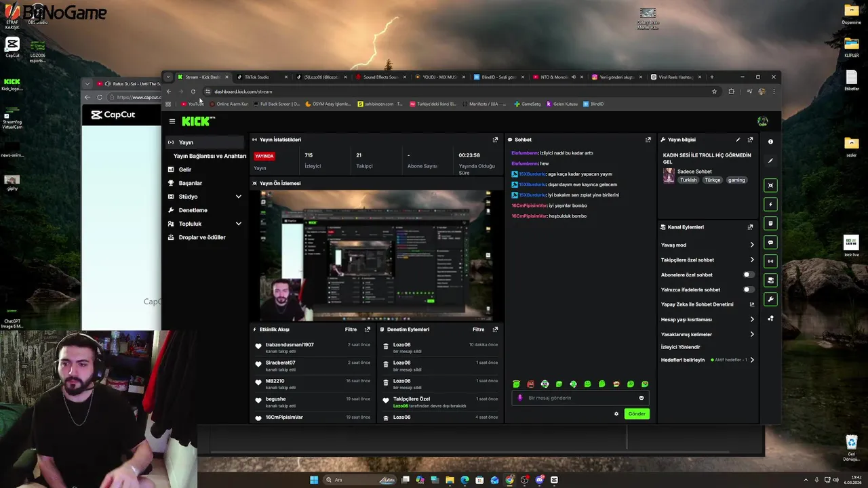The width and height of the screenshot is (868, 488).
Task: Pop out the Yayın bilgisi panel
Action: (750, 140)
